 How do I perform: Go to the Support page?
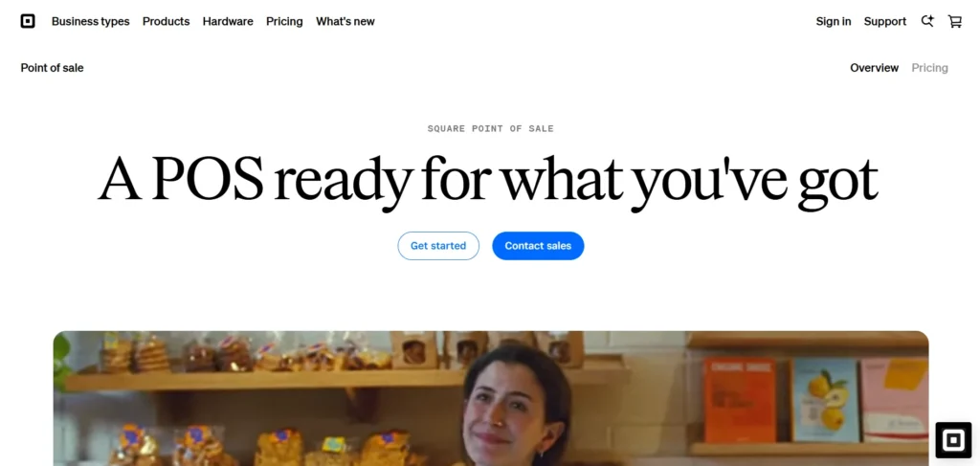click(885, 21)
